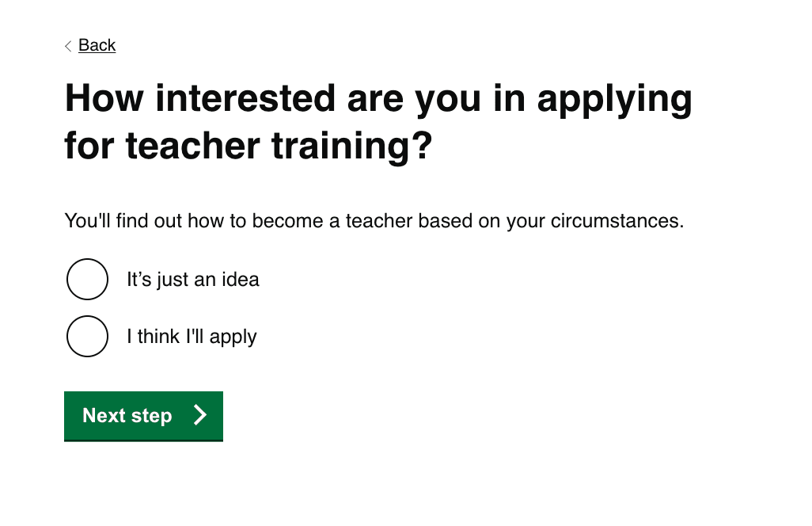Click the Back link

pyautogui.click(x=97, y=45)
